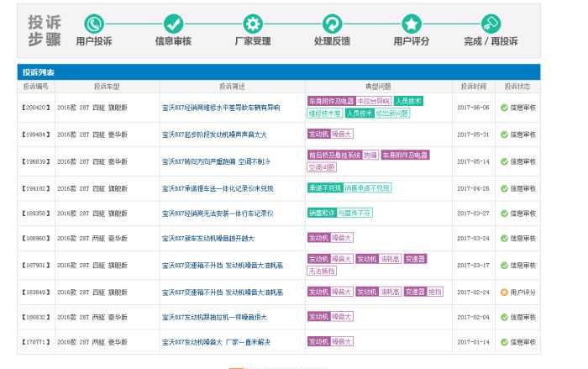Click the 用户投诉 phone step icon
588x369 pixels.
pyautogui.click(x=94, y=24)
